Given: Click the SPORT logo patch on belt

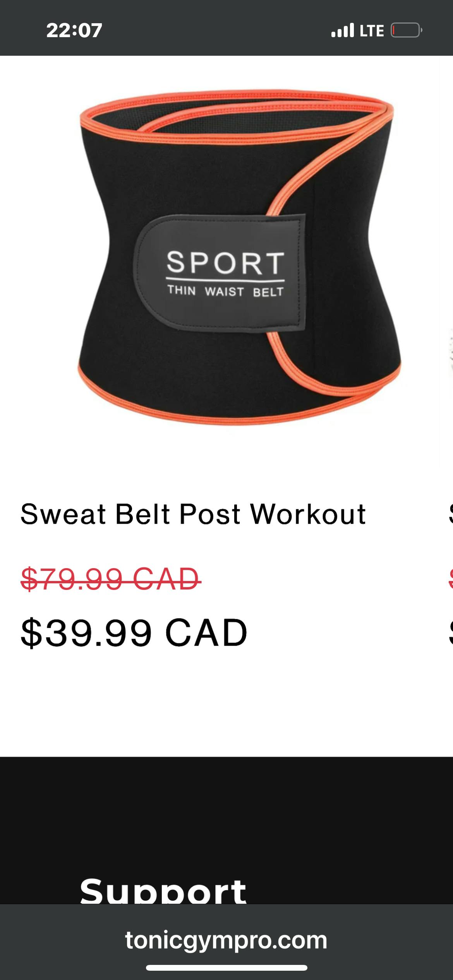Looking at the screenshot, I should click(219, 273).
